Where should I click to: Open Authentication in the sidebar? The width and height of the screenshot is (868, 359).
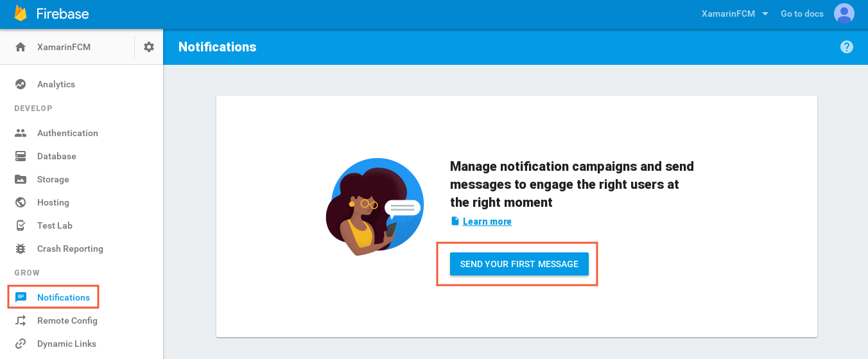67,133
